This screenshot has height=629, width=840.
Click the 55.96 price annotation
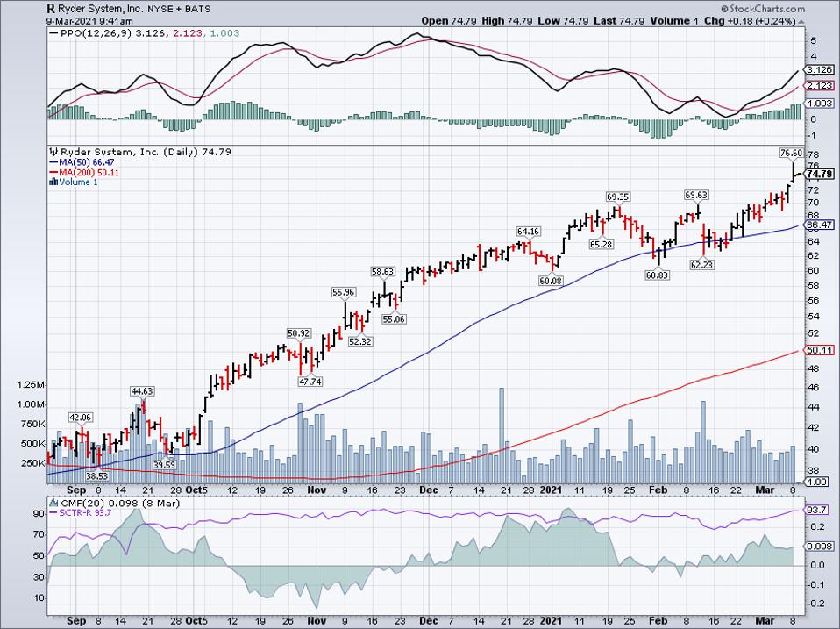[344, 292]
